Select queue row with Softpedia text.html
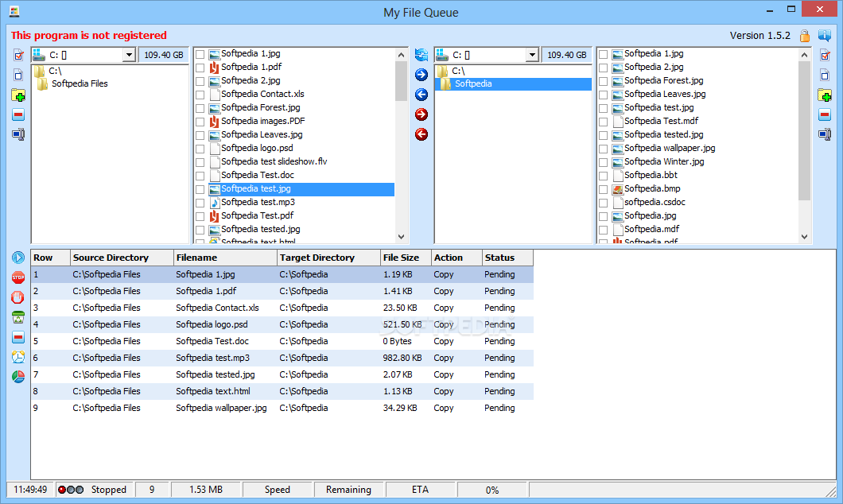The height and width of the screenshot is (504, 843). tap(282, 391)
